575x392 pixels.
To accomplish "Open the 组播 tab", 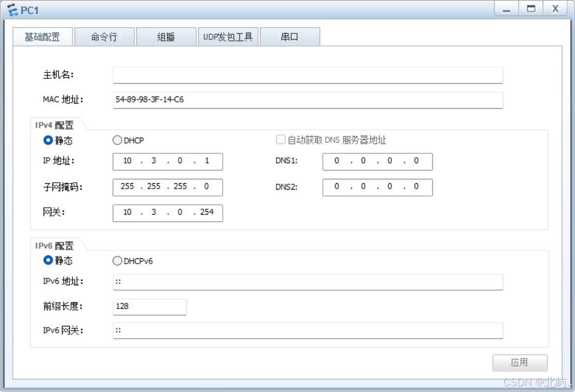I will pyautogui.click(x=166, y=37).
